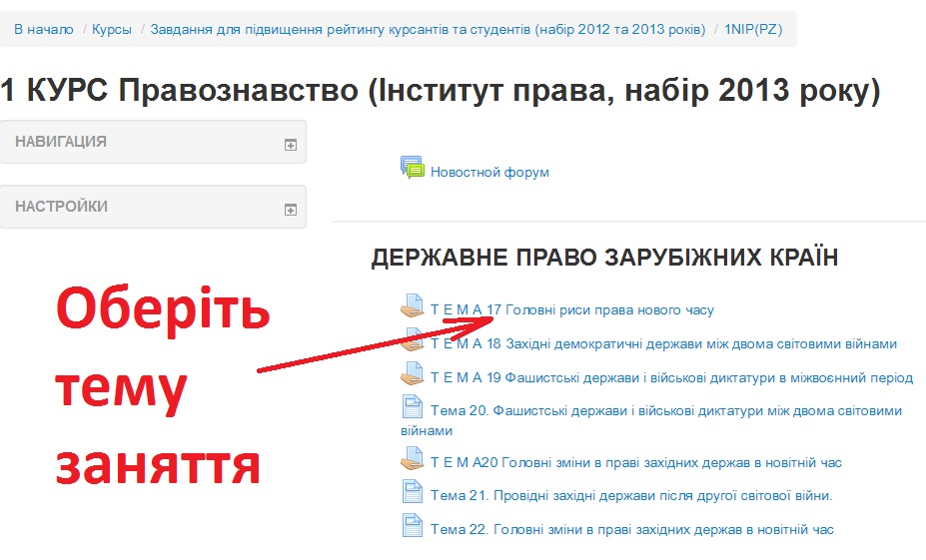The width and height of the screenshot is (926, 560).
Task: Open the 'Курсы' breadcrumb link
Action: click(112, 30)
